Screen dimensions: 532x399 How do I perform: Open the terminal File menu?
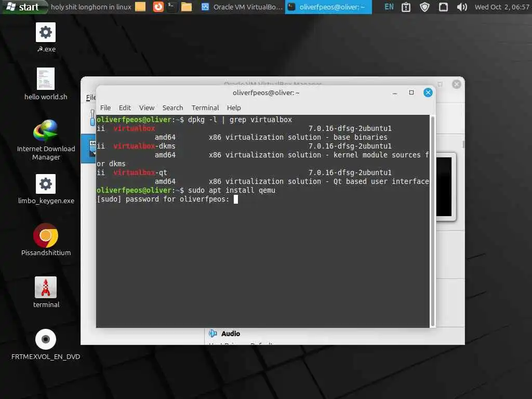click(105, 108)
